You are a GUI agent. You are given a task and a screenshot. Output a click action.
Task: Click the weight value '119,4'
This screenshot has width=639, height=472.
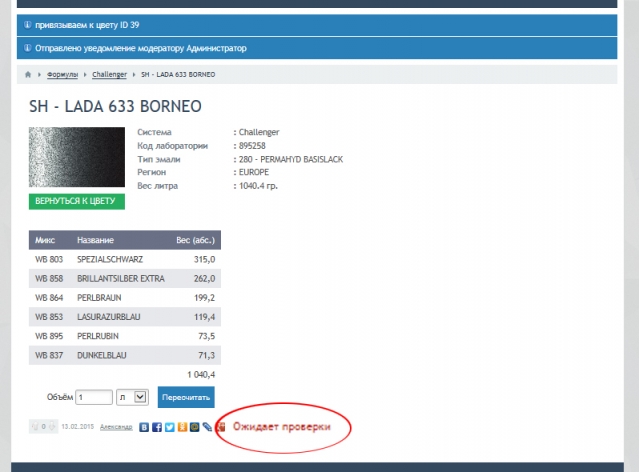(205, 317)
